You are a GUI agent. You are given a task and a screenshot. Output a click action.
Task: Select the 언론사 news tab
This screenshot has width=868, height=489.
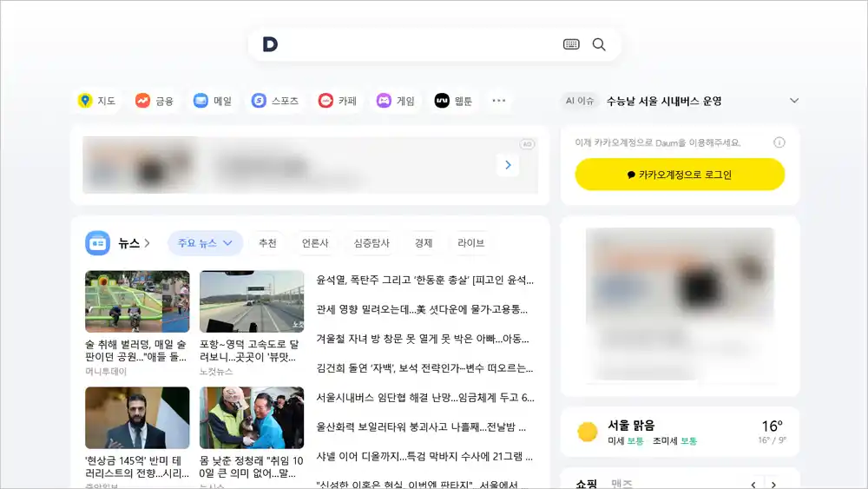pyautogui.click(x=315, y=243)
